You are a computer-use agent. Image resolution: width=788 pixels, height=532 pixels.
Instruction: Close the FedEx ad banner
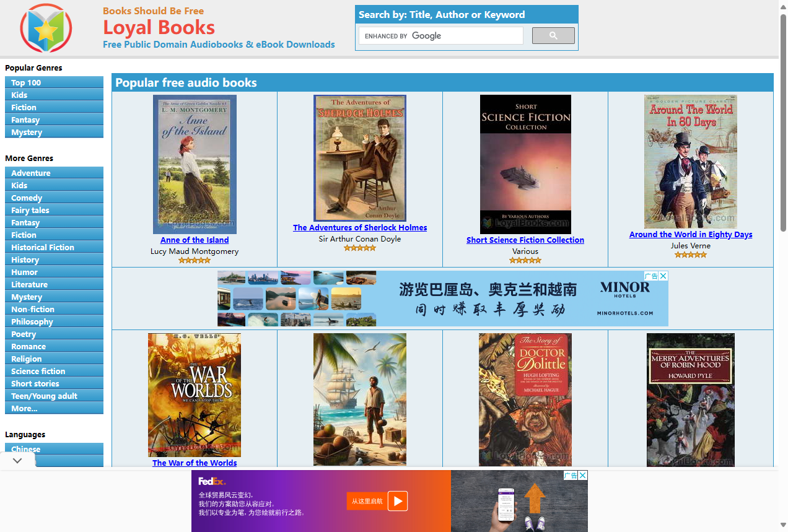[x=582, y=475]
